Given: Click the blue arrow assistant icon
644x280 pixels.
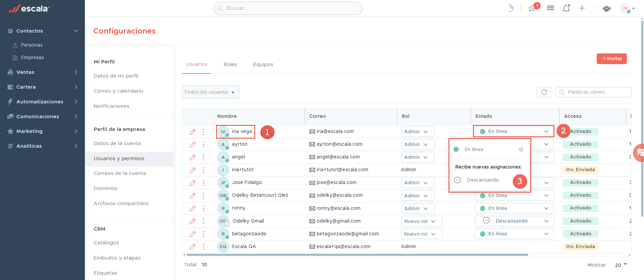Looking at the screenshot, I should point(511,8).
